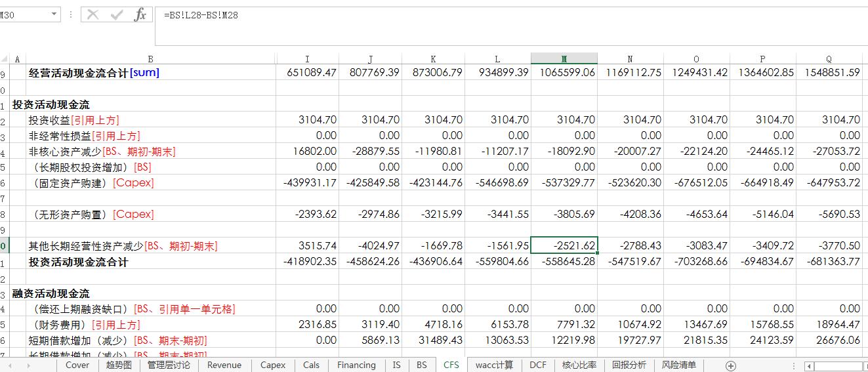Select cell with label 经营活动现金流合计[sum]
Image resolution: width=868 pixels, height=372 pixels.
click(x=94, y=73)
